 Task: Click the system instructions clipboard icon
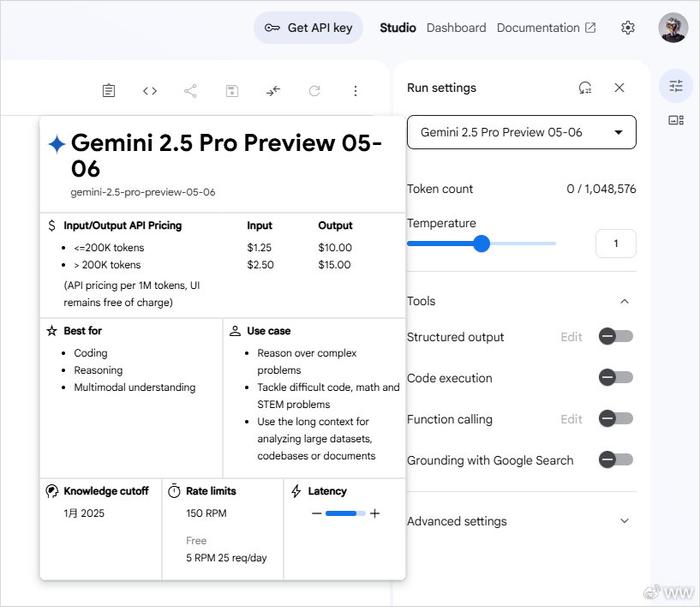tap(108, 91)
